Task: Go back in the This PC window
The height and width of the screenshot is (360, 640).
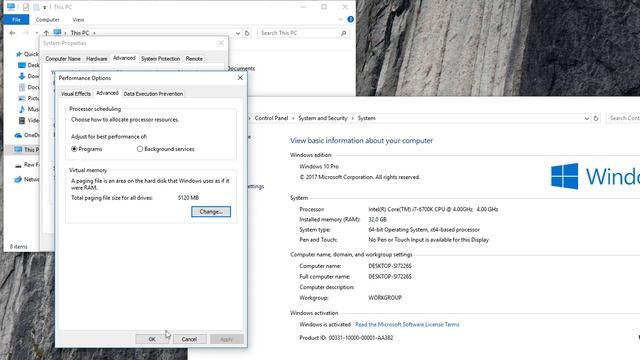Action: (x=12, y=33)
